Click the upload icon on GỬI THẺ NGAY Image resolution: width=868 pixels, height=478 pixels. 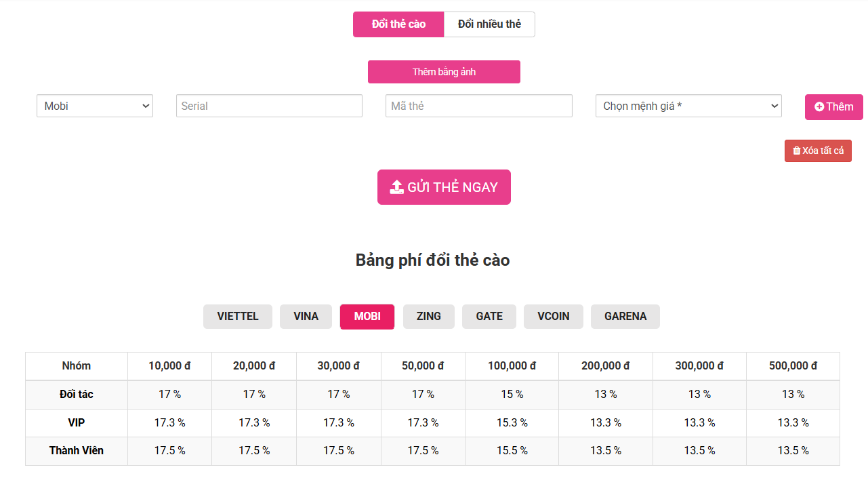[x=397, y=187]
